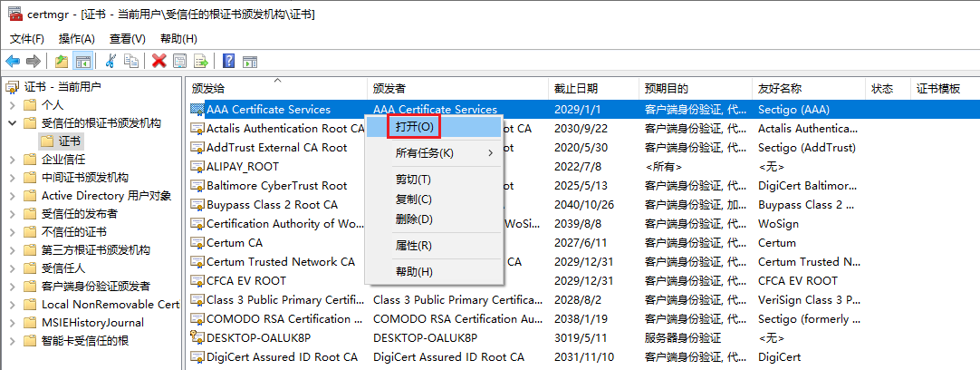Expand the 中间证书颁发机构 tree node
Screen dimensions: 980x370
13,178
